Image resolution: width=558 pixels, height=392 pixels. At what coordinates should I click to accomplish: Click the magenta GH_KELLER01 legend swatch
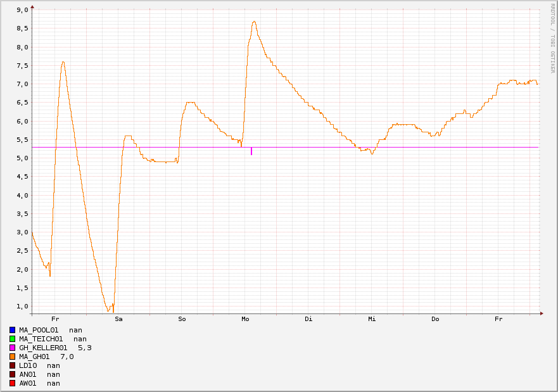tap(12, 348)
